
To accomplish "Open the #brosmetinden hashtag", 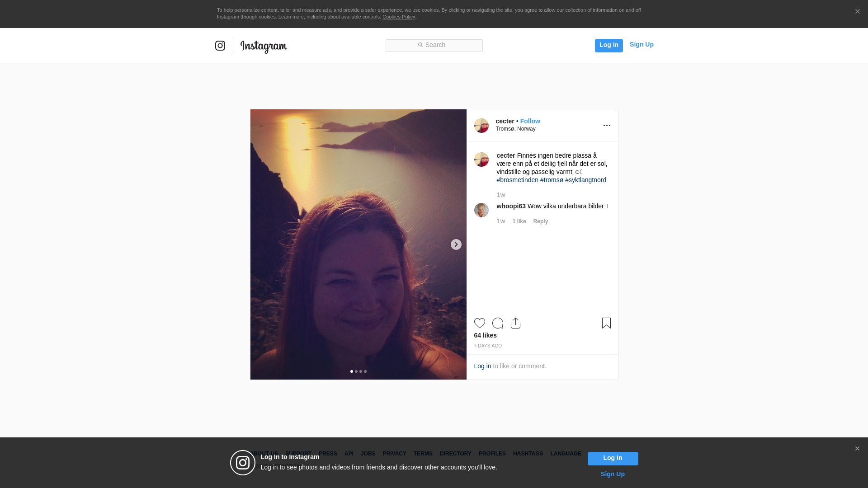I will coord(517,180).
